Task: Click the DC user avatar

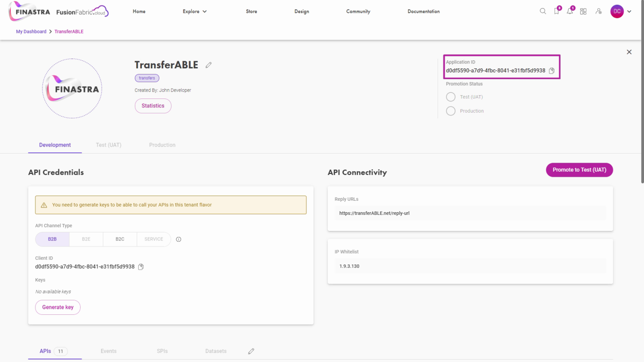Action: click(x=617, y=11)
